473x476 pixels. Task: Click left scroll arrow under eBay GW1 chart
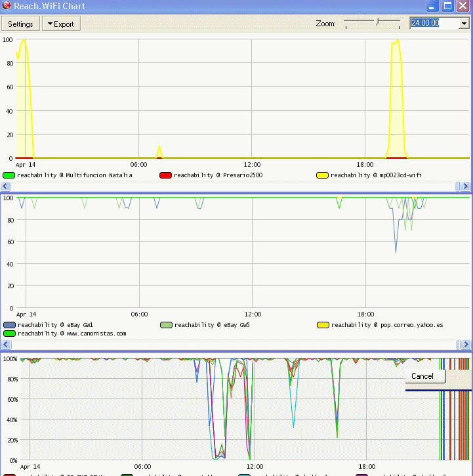tap(6, 344)
